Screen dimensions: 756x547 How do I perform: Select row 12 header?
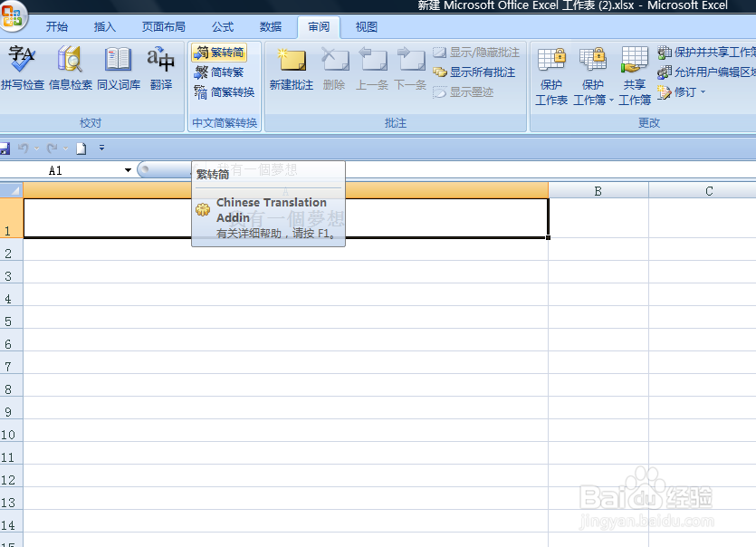[x=12, y=475]
